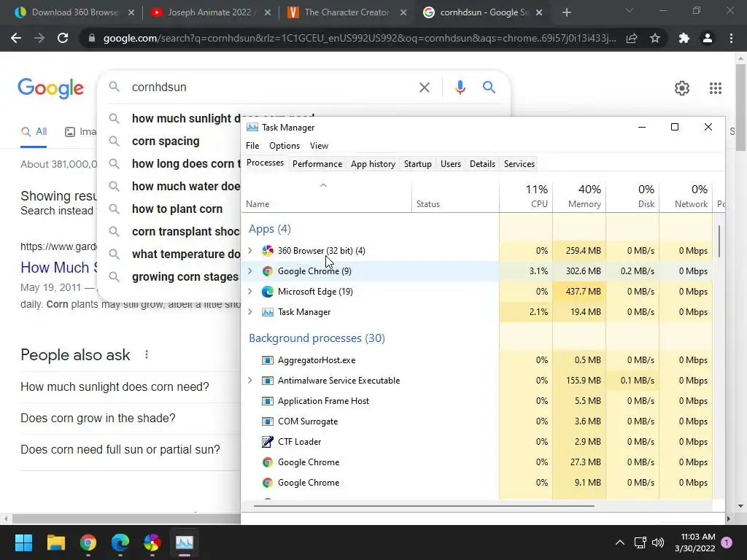This screenshot has height=560, width=747.
Task: Expand the Task Manager app row
Action: coord(250,312)
